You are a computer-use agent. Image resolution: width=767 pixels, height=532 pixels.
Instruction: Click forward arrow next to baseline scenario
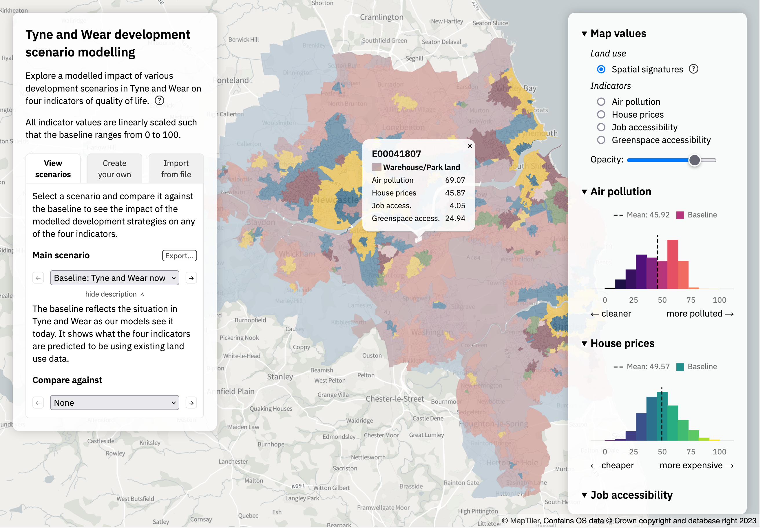coord(192,278)
